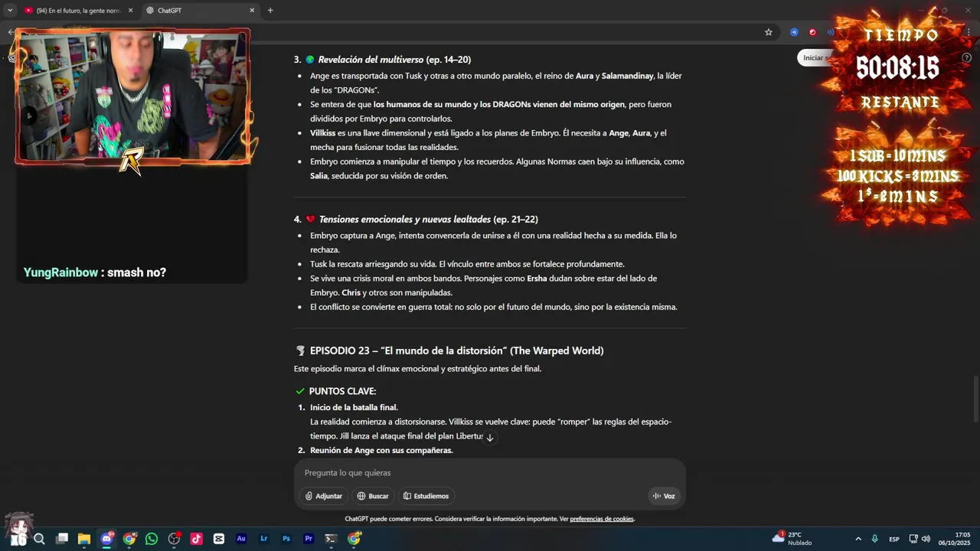Focus the 'Pregunta lo que quieras' input
Image resolution: width=980 pixels, height=551 pixels.
coord(490,473)
